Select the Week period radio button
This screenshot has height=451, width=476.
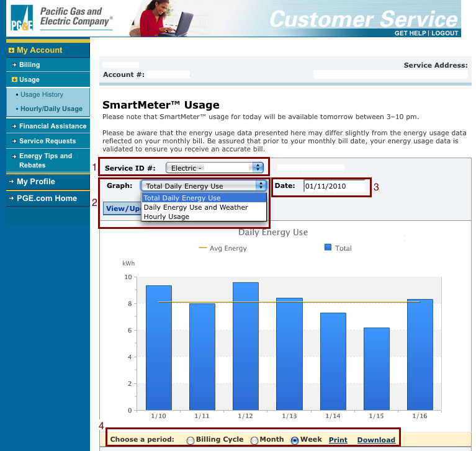[x=295, y=440]
